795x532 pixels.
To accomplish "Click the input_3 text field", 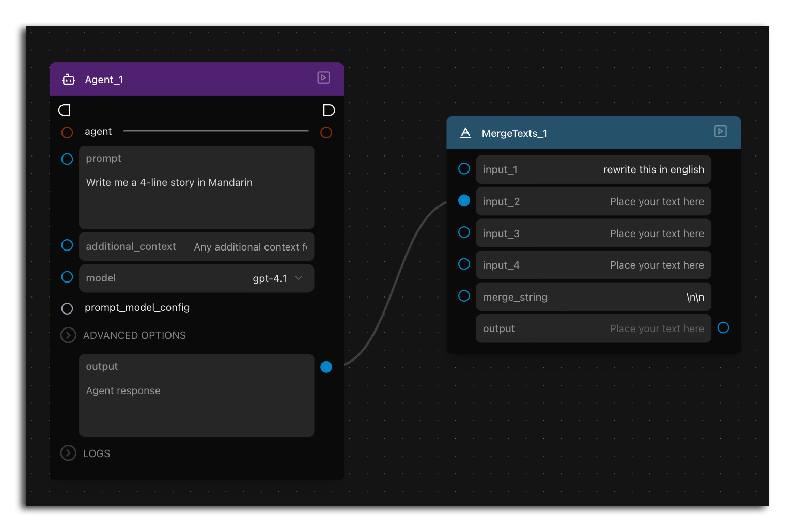I will (x=593, y=233).
